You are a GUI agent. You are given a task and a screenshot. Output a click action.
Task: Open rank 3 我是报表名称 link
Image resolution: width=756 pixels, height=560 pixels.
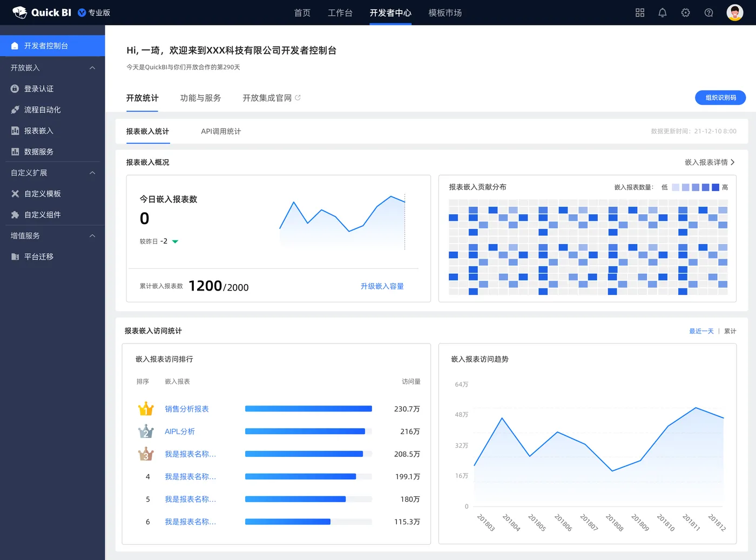pyautogui.click(x=190, y=454)
